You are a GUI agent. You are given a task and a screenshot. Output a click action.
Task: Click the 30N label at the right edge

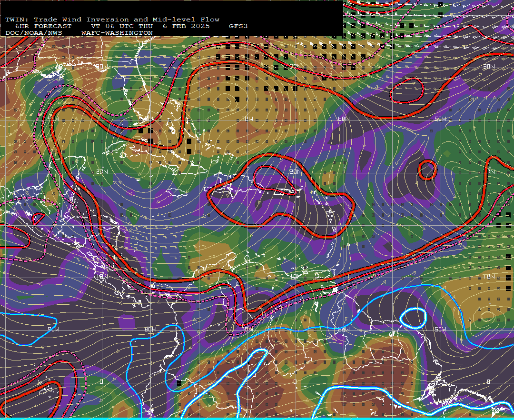tap(489, 67)
